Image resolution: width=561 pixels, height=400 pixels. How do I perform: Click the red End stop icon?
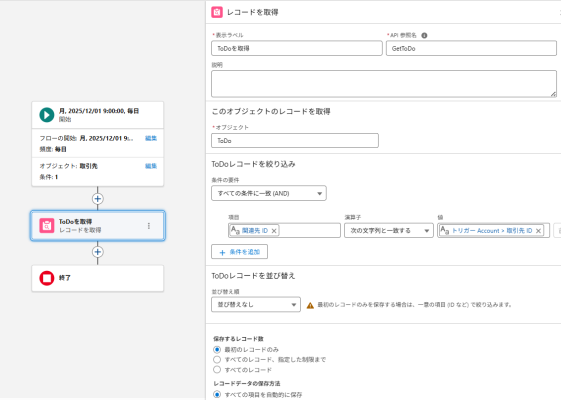[x=47, y=278]
